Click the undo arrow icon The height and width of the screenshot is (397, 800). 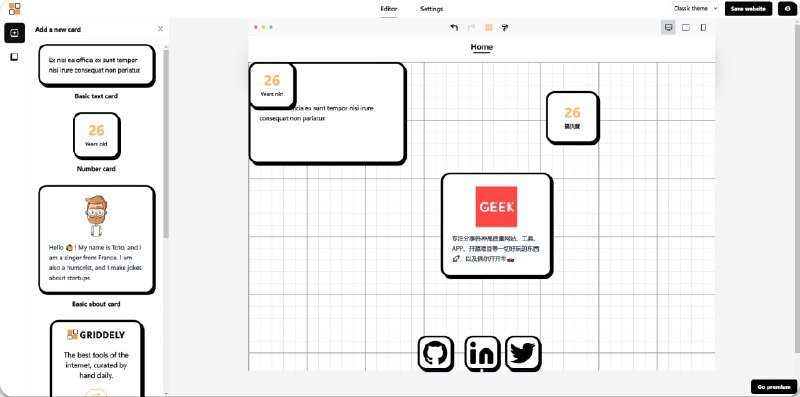point(454,28)
